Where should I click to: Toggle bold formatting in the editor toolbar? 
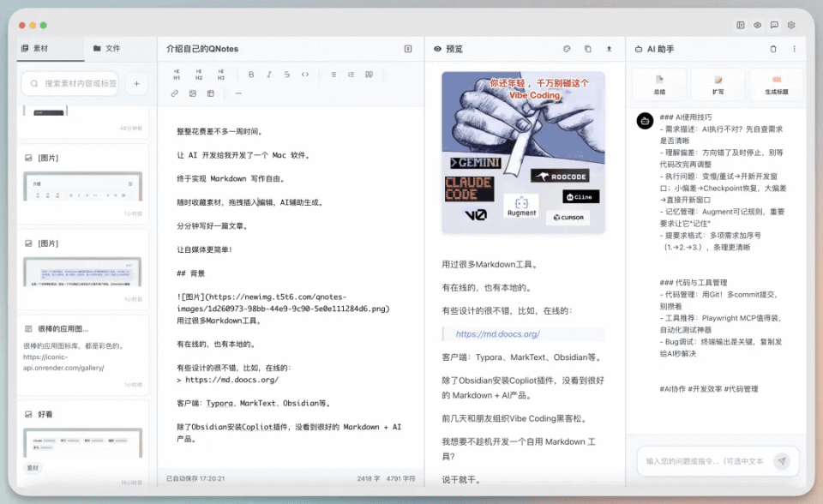(x=252, y=75)
